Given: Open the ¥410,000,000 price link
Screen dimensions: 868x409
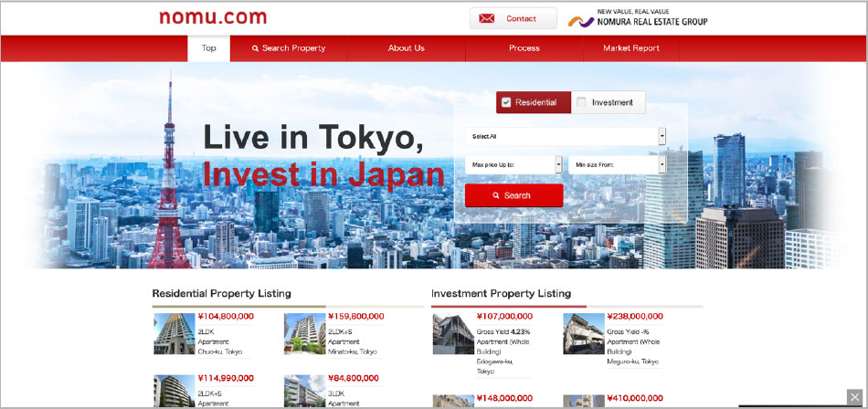Looking at the screenshot, I should pyautogui.click(x=635, y=398).
